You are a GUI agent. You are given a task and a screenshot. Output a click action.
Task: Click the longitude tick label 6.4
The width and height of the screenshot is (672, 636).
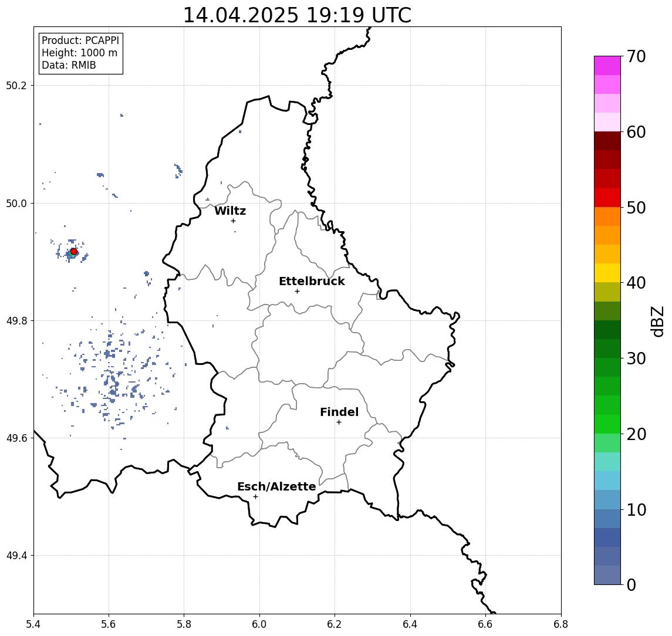pyautogui.click(x=410, y=624)
